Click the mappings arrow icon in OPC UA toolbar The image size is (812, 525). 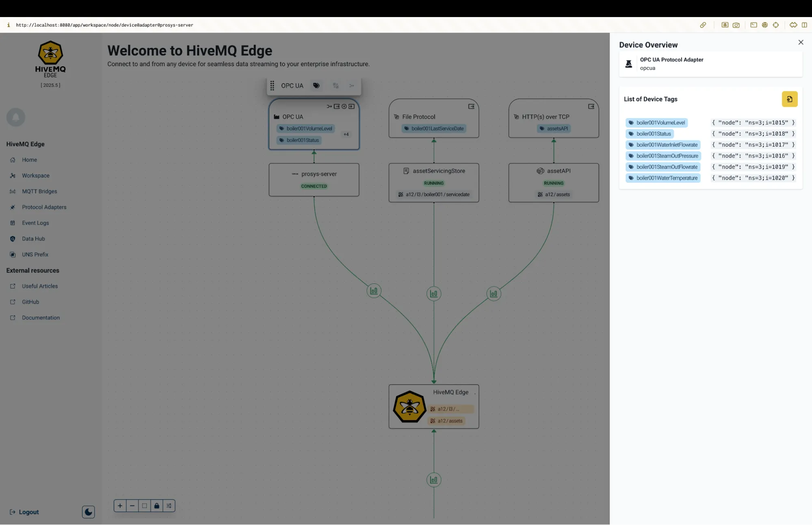point(352,86)
